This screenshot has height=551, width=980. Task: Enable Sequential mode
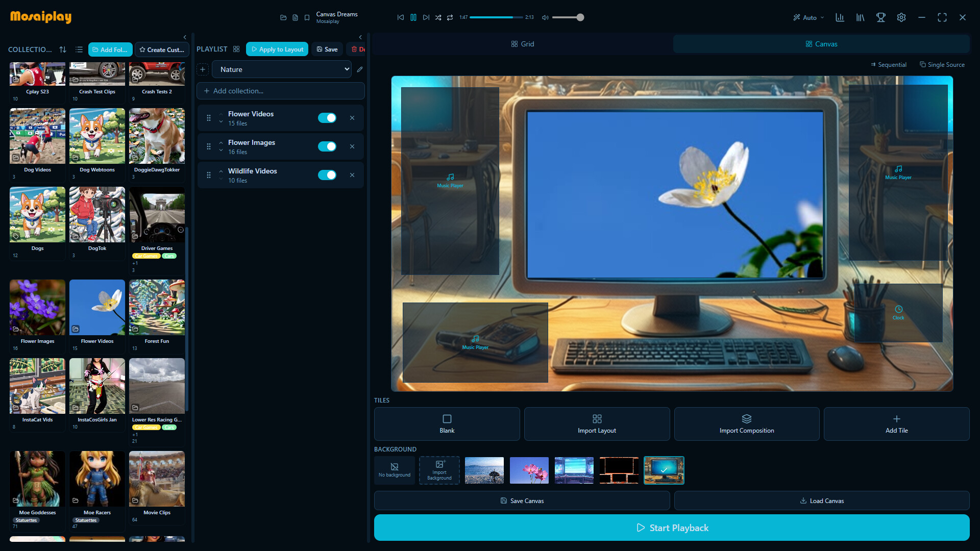[889, 65]
